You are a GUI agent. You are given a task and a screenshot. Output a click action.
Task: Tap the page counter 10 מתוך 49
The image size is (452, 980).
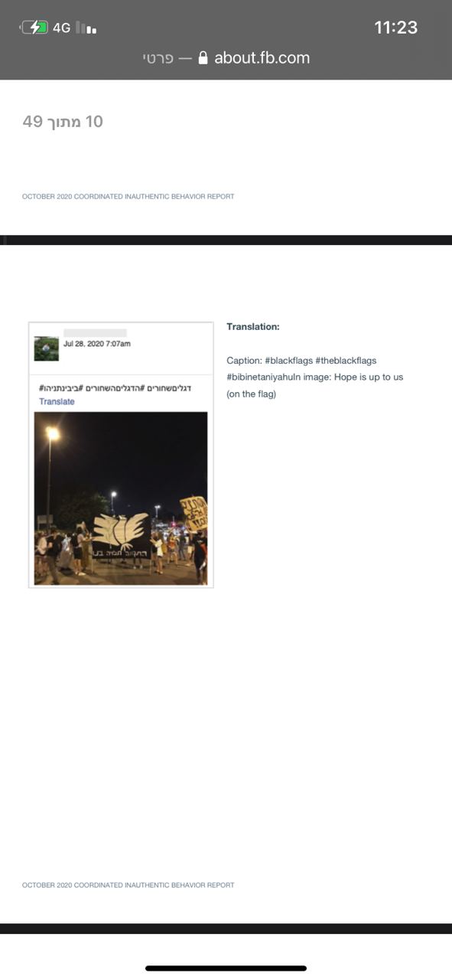(x=63, y=122)
